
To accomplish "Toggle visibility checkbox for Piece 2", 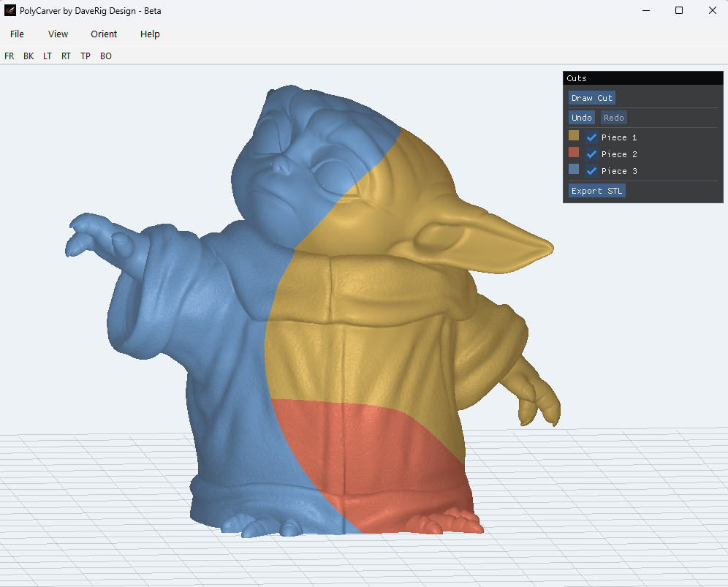I will click(591, 154).
